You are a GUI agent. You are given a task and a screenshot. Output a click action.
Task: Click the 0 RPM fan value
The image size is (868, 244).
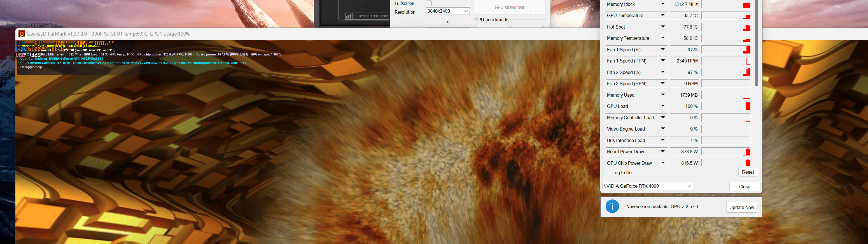click(684, 83)
